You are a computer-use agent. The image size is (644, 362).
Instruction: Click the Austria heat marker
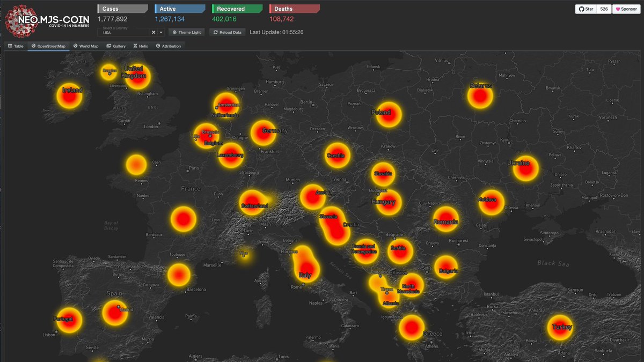tap(312, 197)
